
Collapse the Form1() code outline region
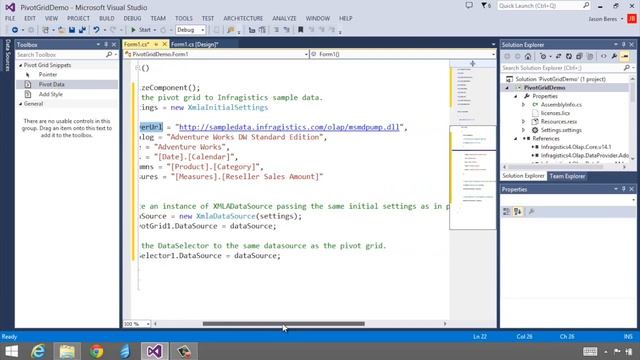[x=138, y=68]
